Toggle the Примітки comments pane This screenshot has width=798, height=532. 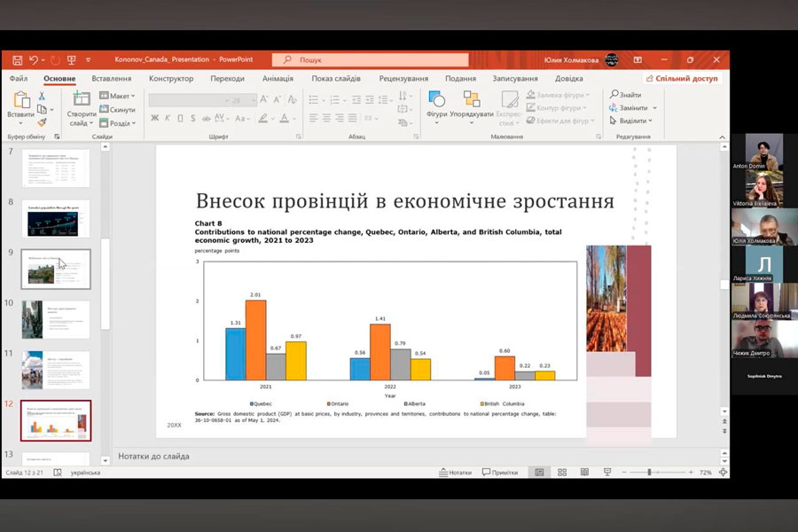(x=499, y=473)
